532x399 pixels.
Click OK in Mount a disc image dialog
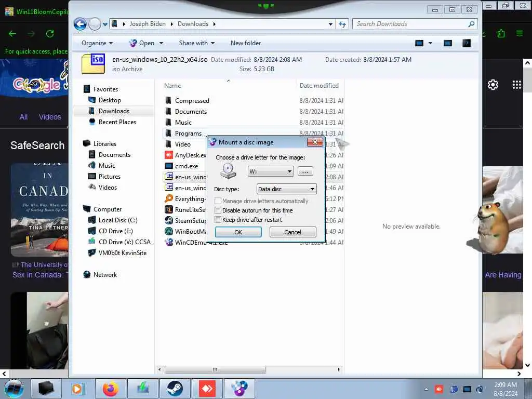tap(238, 232)
